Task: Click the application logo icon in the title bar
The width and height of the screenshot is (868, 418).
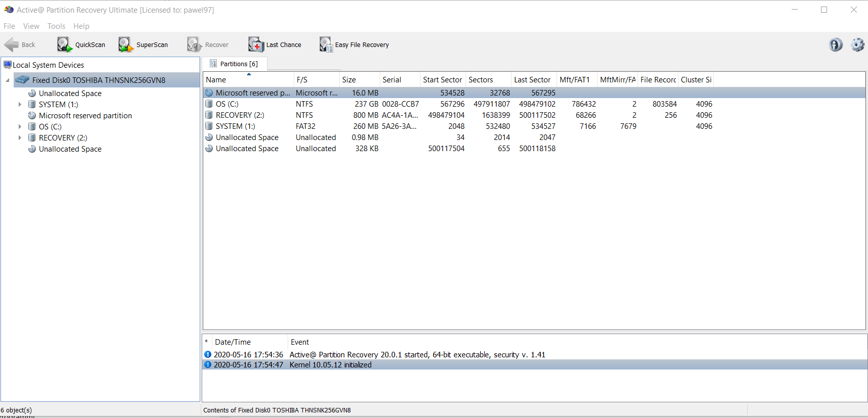Action: point(9,10)
